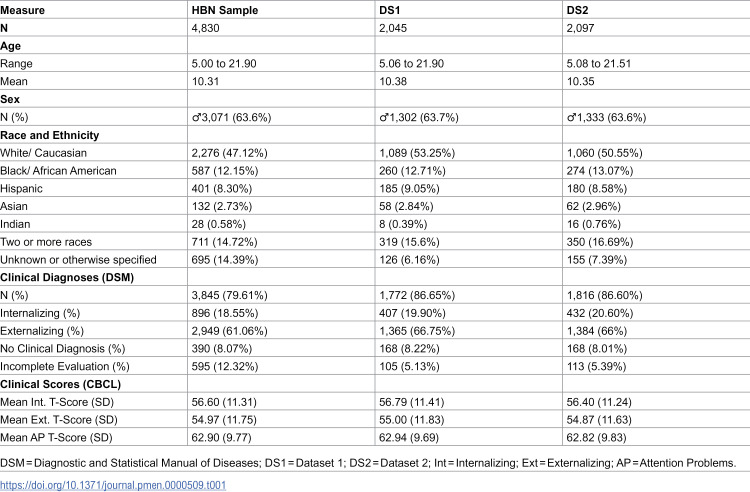Select the DS1 column header
Viewport: 750px width, 492px height.
point(389,10)
